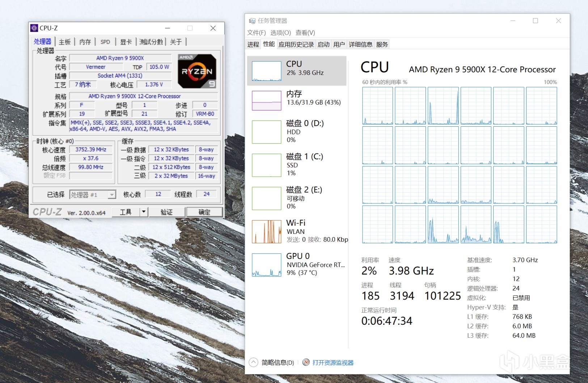Open the 选项(O) menu in Task Manager
The width and height of the screenshot is (588, 383).
pos(280,33)
